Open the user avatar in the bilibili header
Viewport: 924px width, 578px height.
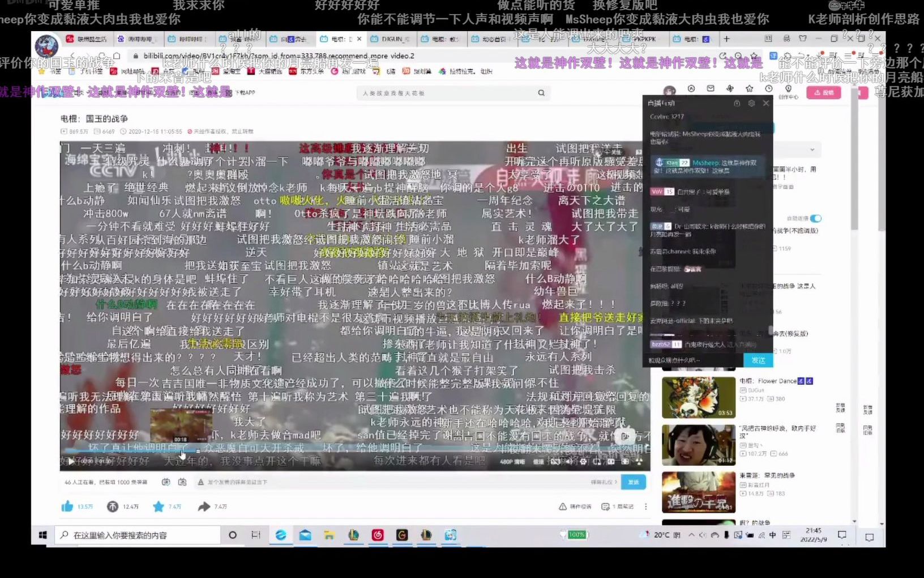click(669, 91)
